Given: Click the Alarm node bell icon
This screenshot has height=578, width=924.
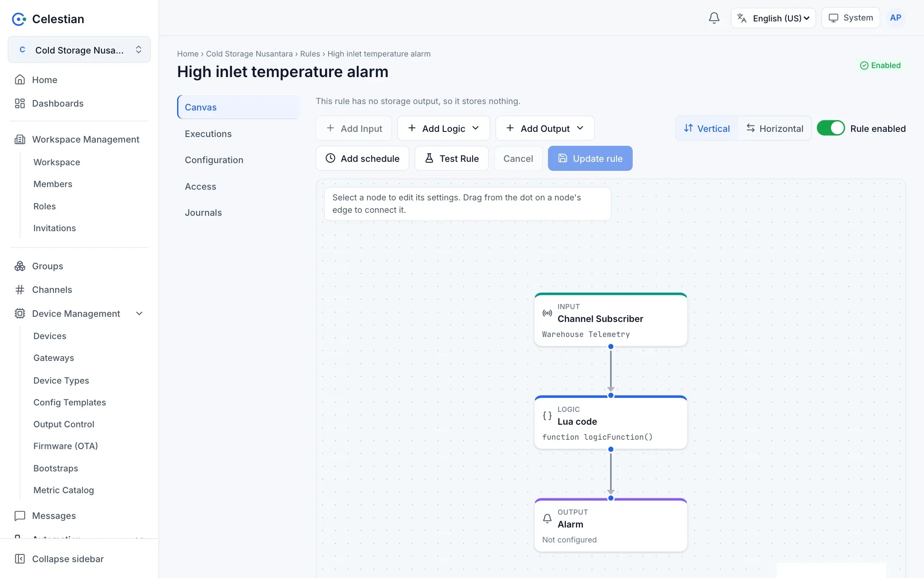Looking at the screenshot, I should pyautogui.click(x=547, y=518).
